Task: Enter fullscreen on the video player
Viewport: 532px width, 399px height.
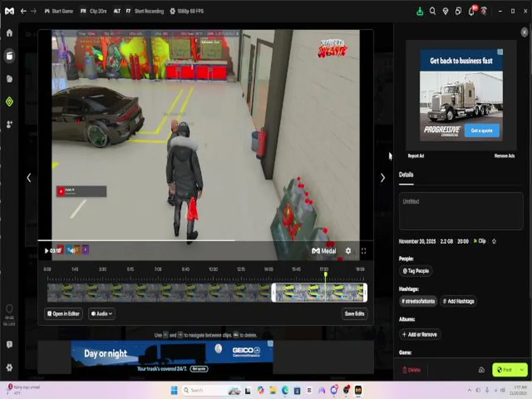Action: 364,250
